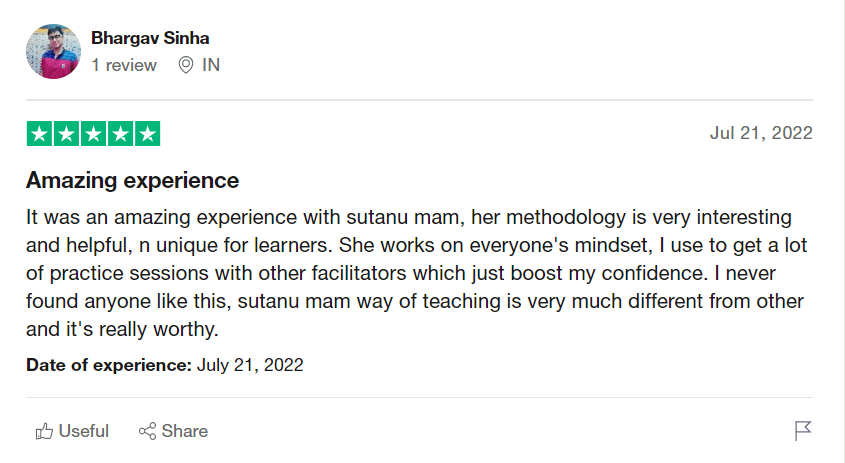845x463 pixels.
Task: Click the share network icon
Action: tap(147, 431)
